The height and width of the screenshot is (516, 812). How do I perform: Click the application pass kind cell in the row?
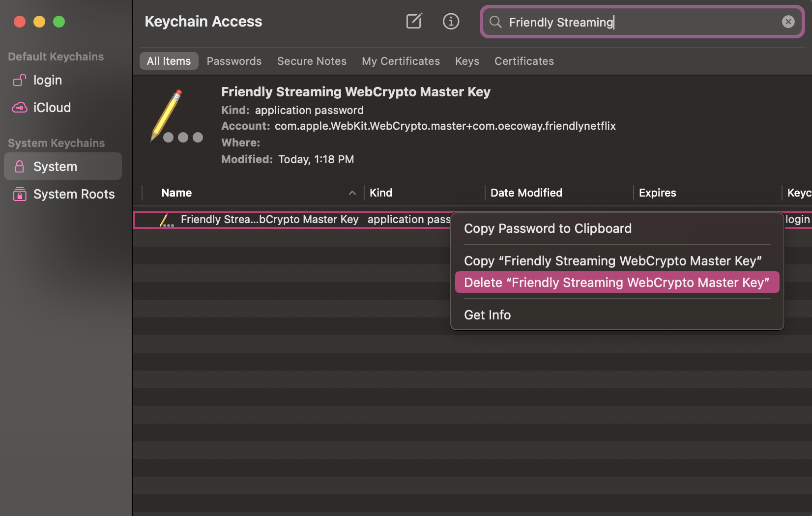click(x=409, y=220)
